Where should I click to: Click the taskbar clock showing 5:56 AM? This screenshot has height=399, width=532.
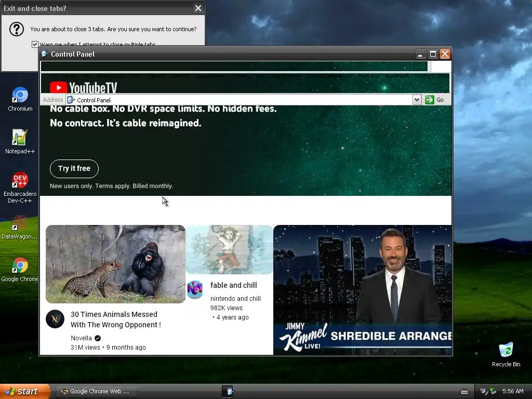coord(513,391)
